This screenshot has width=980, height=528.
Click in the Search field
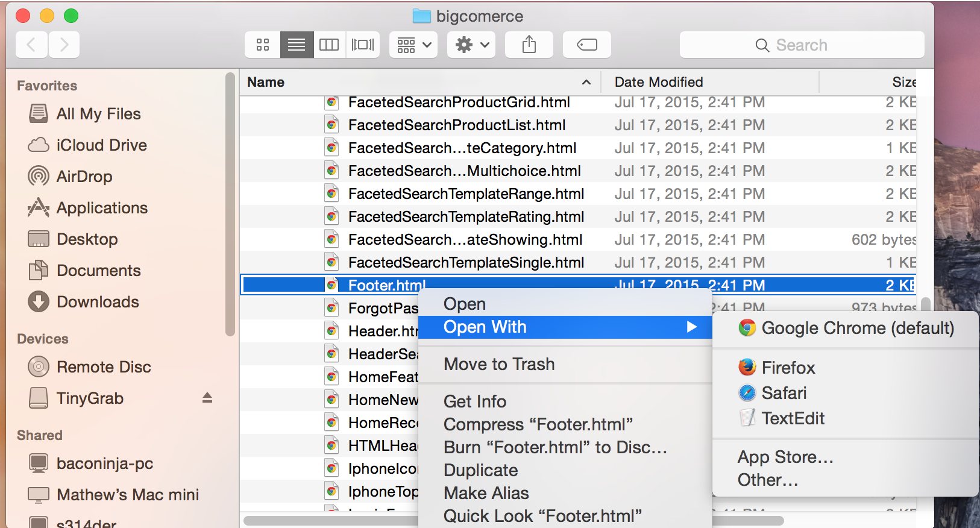point(802,45)
